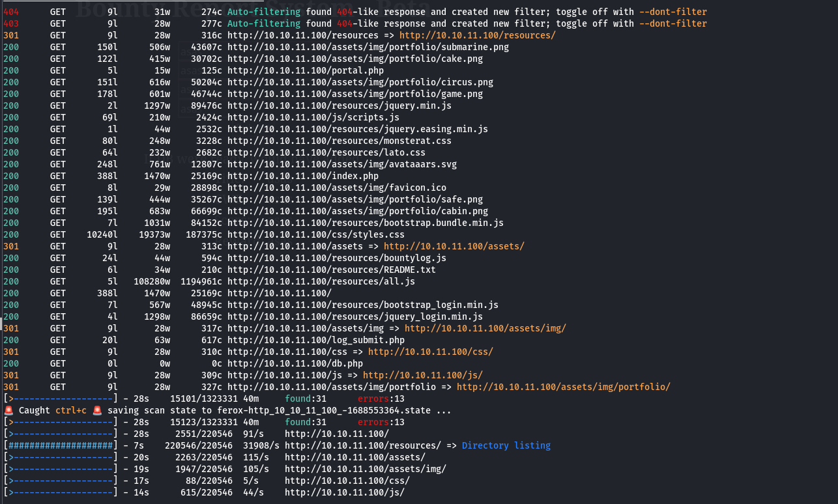Open the log_submit.php URL

tap(316, 340)
